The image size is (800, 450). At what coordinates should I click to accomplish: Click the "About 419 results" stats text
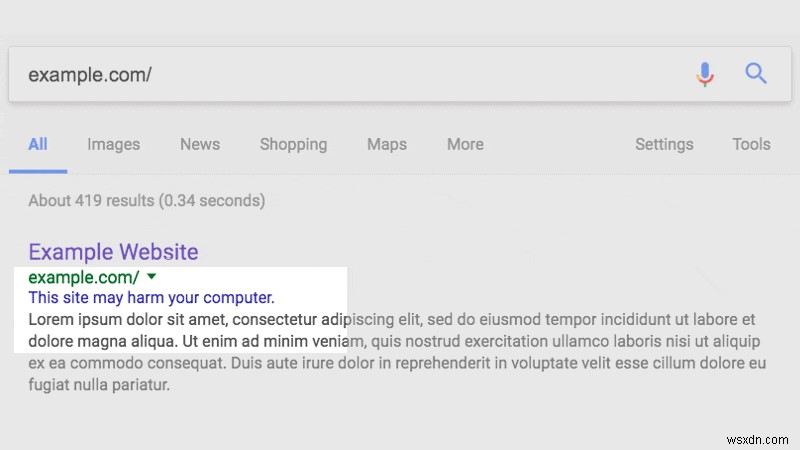[x=146, y=200]
